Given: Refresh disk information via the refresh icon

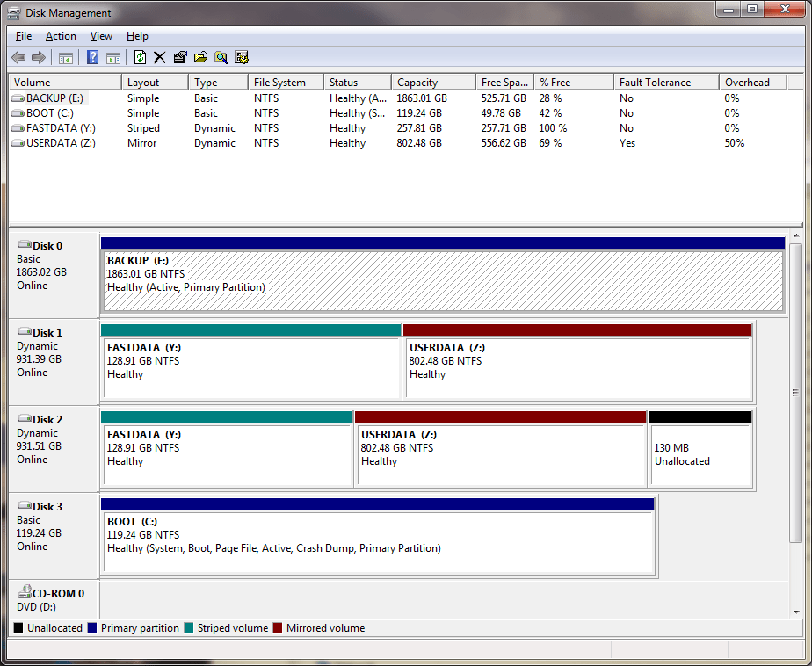Looking at the screenshot, I should coord(140,57).
